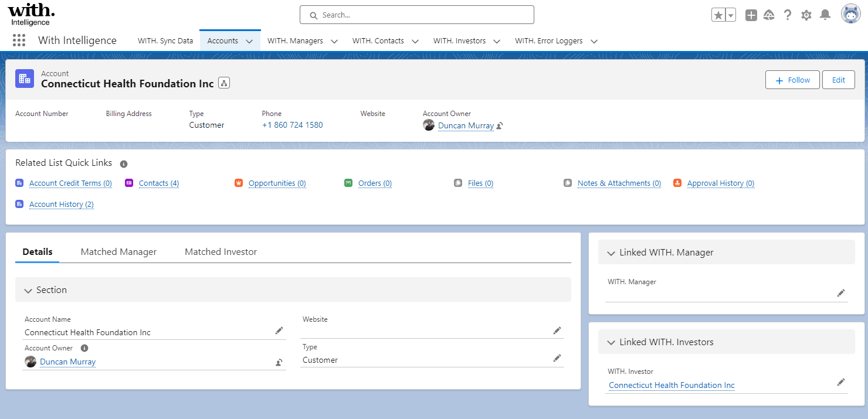Viewport: 868px width, 419px height.
Task: Edit Website field with pencil icon
Action: click(x=557, y=331)
